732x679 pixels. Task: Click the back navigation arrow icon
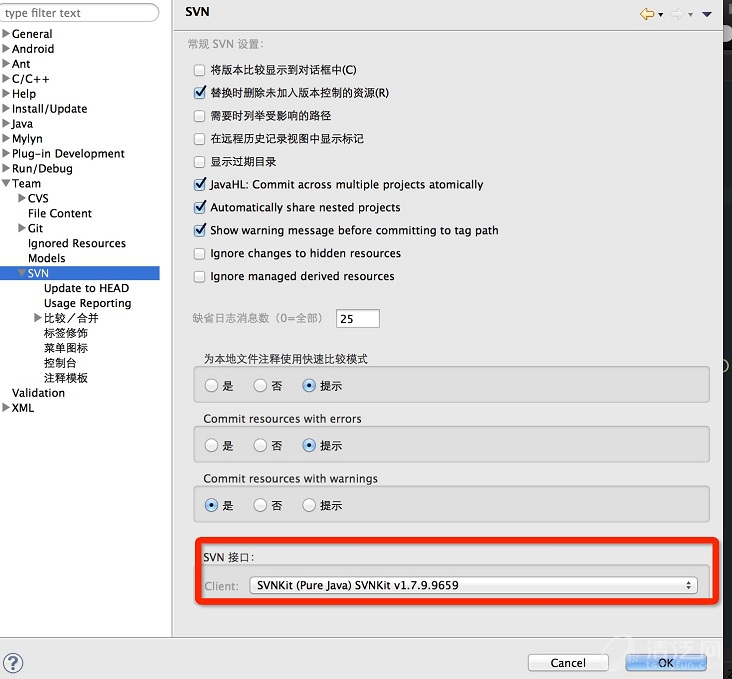pos(647,14)
